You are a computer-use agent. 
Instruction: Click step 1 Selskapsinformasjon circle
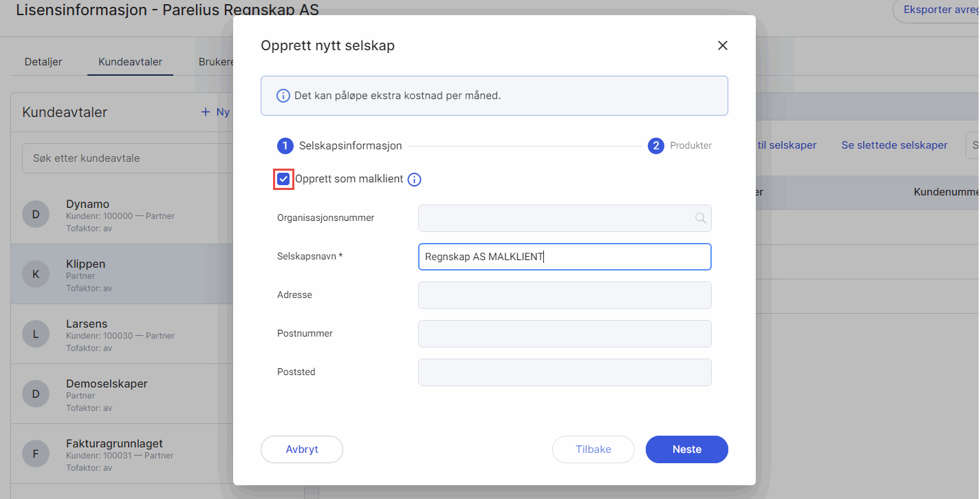285,146
